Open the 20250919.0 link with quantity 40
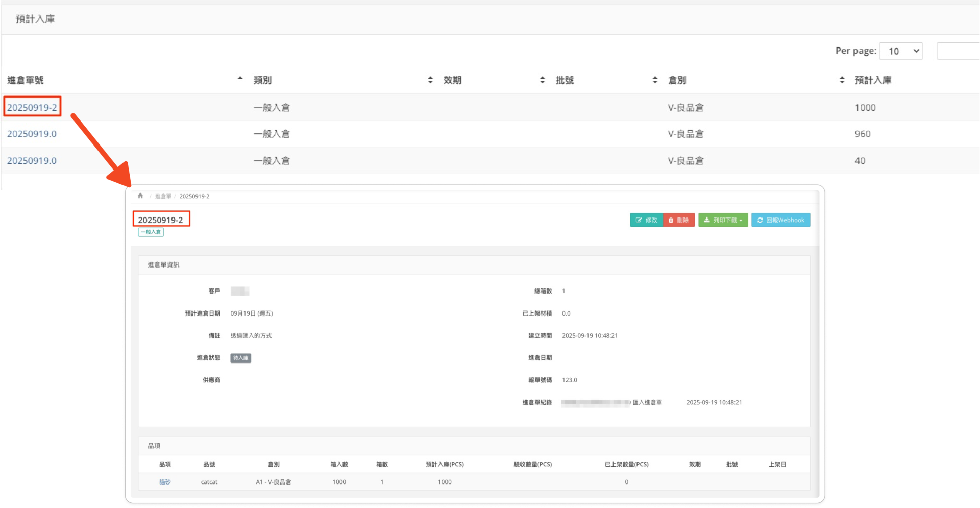Screen dimensions: 980x508 (x=32, y=161)
